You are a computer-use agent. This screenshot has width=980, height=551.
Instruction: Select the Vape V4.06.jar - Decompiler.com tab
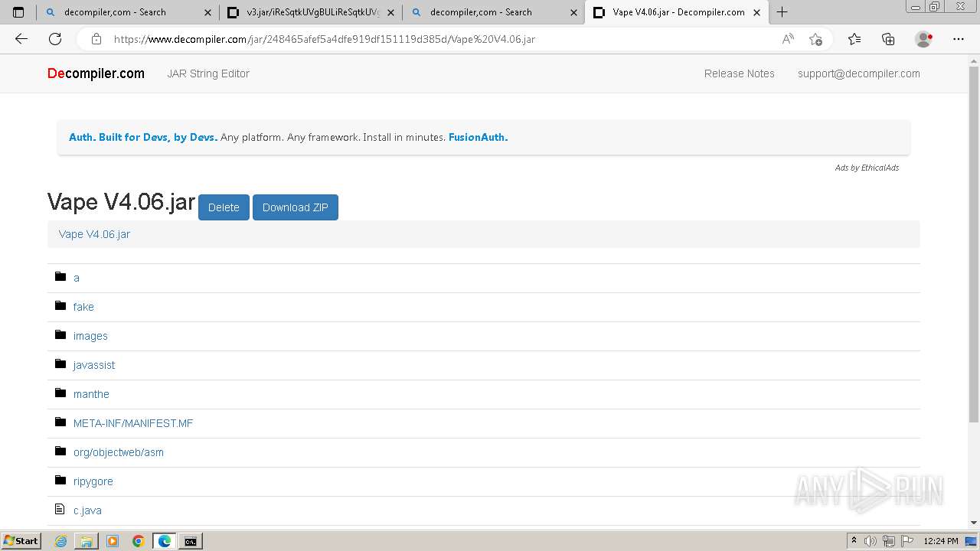tap(677, 12)
